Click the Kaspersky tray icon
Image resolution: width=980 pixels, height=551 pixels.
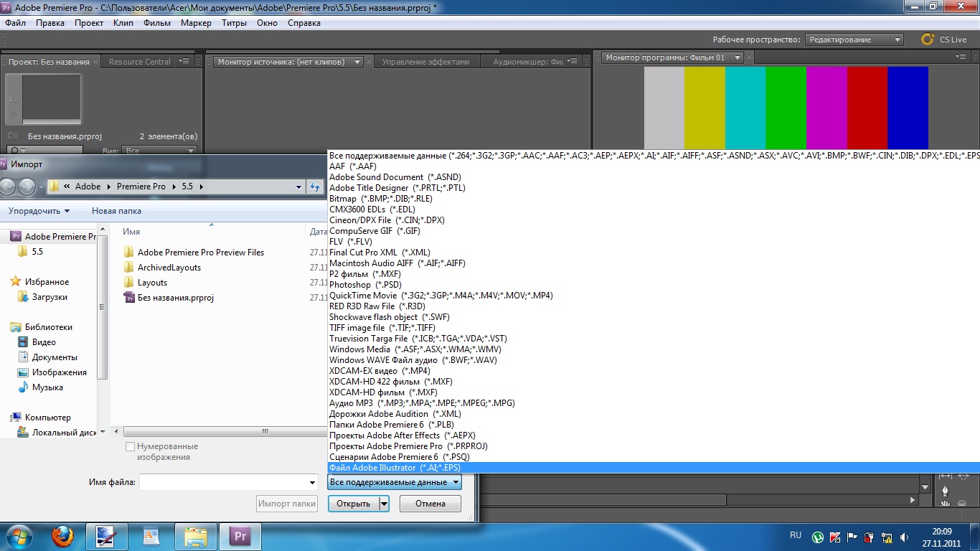[x=835, y=537]
